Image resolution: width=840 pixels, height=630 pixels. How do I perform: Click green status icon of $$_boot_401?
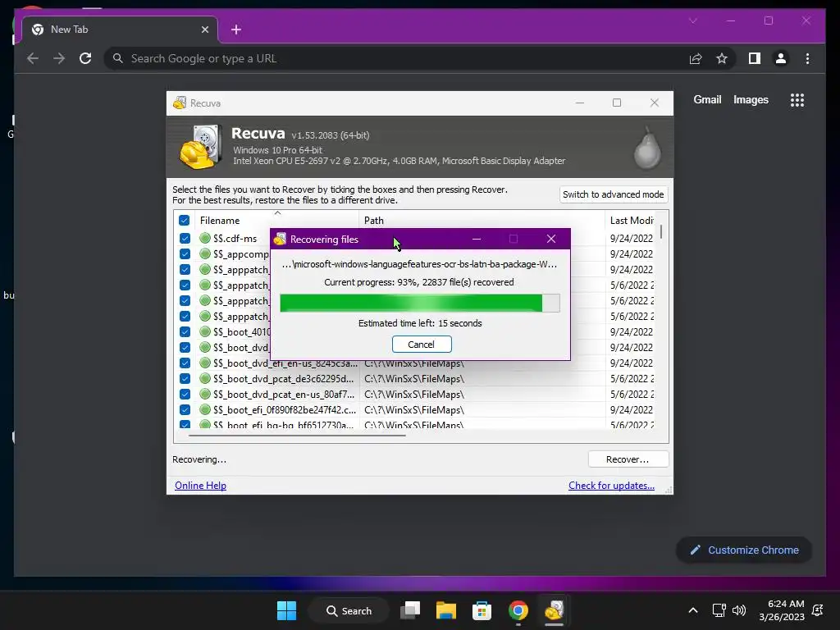pos(204,331)
